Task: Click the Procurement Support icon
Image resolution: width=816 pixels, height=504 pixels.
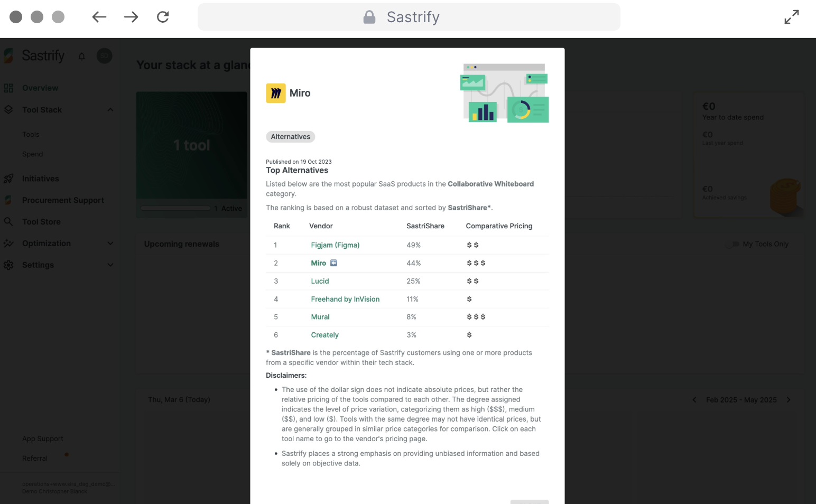Action: coord(8,200)
